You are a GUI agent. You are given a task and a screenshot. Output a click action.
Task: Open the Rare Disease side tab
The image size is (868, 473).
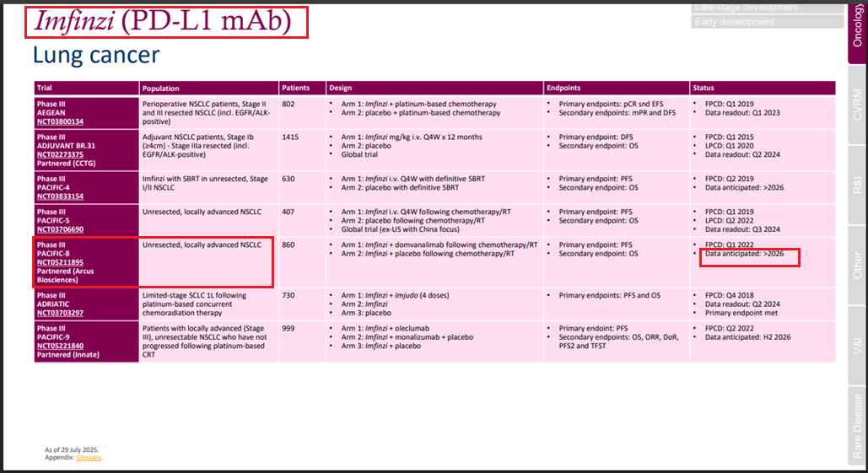pyautogui.click(x=858, y=426)
